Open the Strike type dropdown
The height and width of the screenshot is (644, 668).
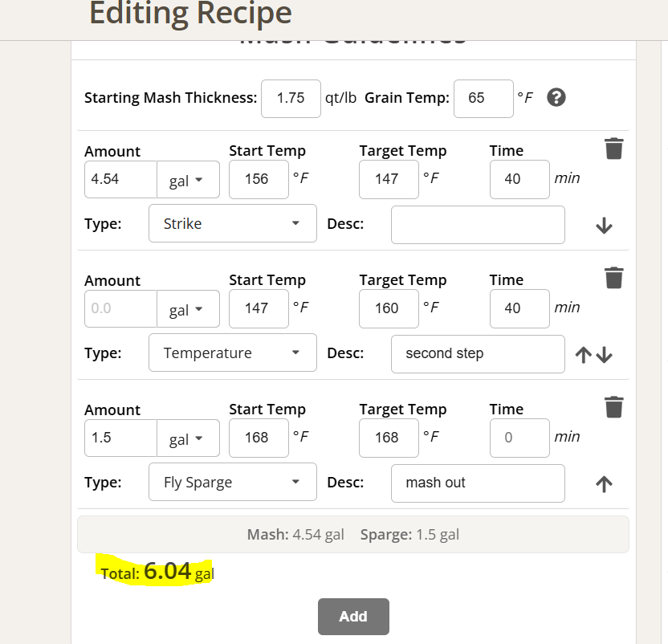pyautogui.click(x=232, y=224)
